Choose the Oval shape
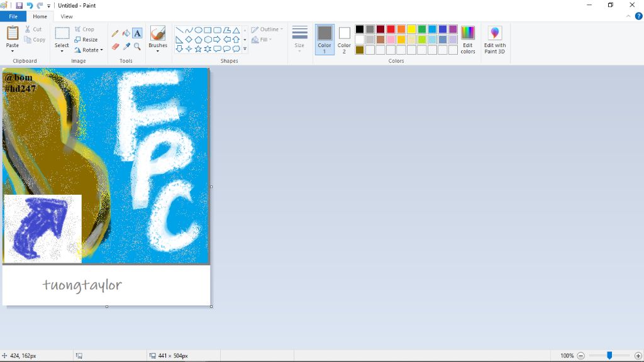Screen dimensions: 644x362 (198, 30)
